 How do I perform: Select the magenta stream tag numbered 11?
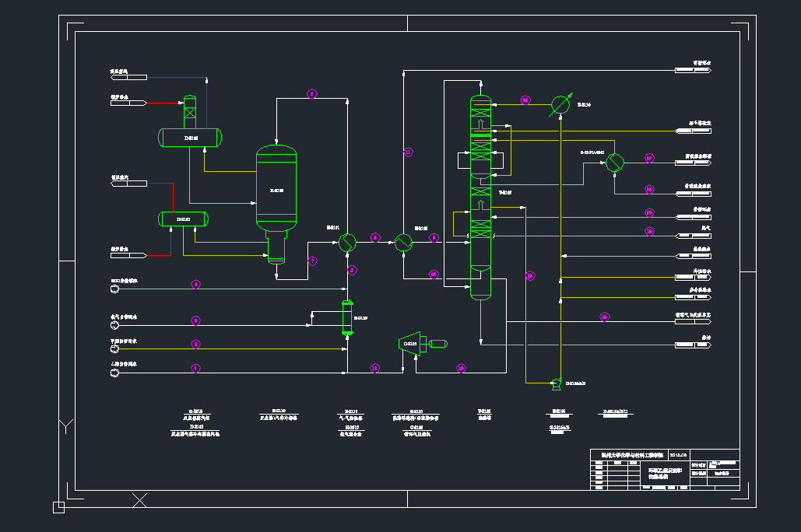pyautogui.click(x=408, y=152)
